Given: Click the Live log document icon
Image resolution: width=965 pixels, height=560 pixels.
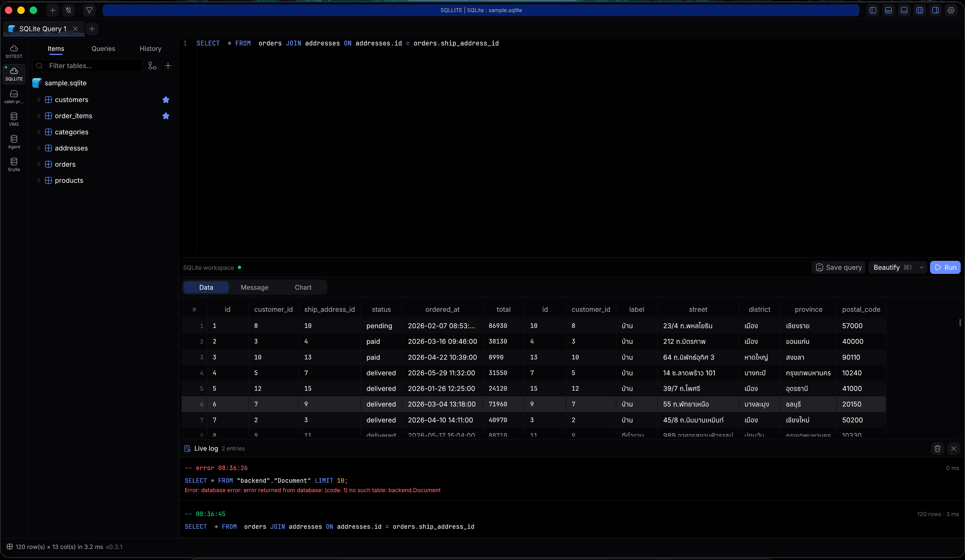Looking at the screenshot, I should [x=187, y=449].
